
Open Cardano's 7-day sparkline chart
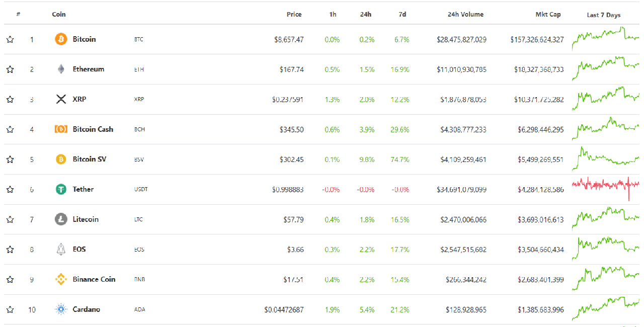pyautogui.click(x=606, y=309)
